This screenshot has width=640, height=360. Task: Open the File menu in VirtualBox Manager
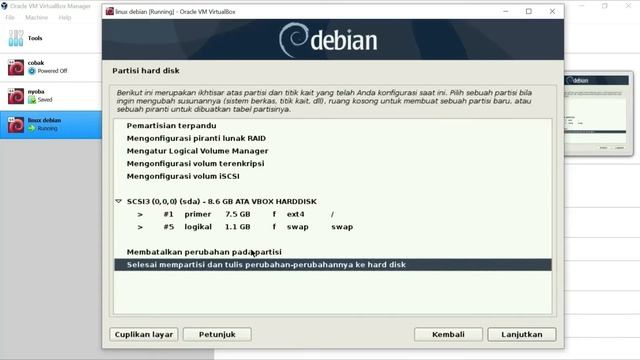point(10,18)
